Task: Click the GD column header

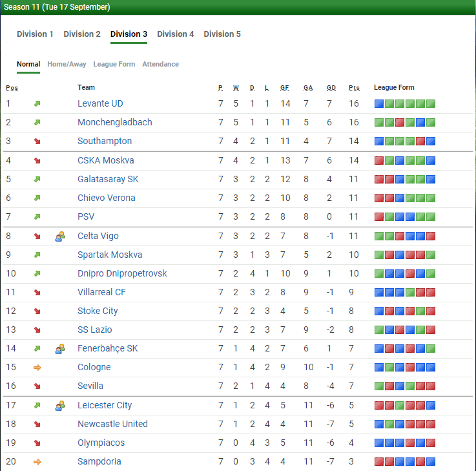Action: pyautogui.click(x=331, y=88)
